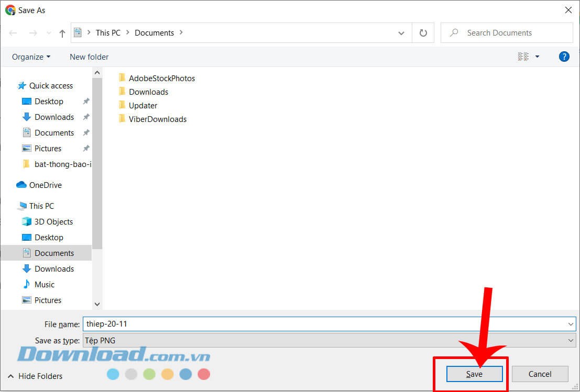Navigate up to the parent folder
This screenshot has width=580, height=392.
click(62, 32)
